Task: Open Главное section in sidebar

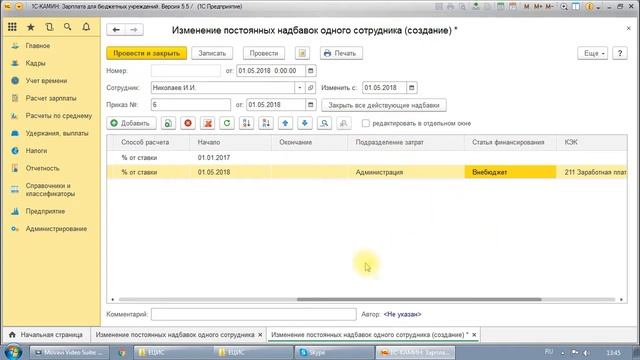Action: (38, 46)
